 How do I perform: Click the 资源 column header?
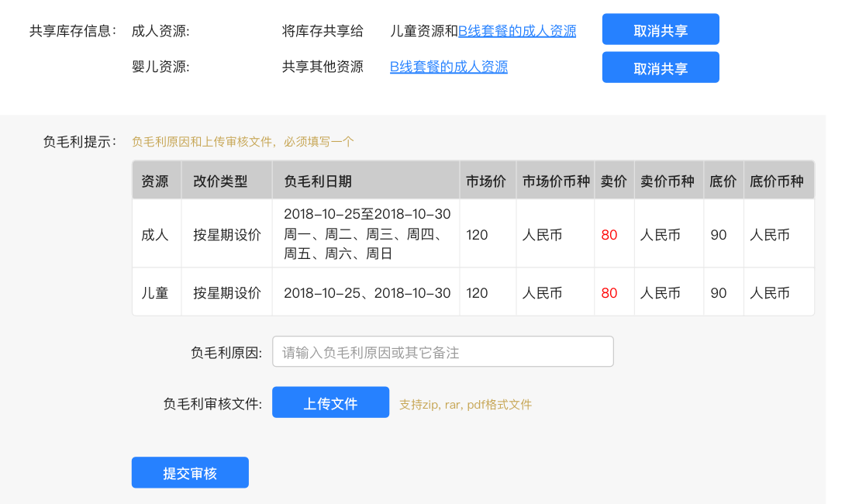click(155, 181)
